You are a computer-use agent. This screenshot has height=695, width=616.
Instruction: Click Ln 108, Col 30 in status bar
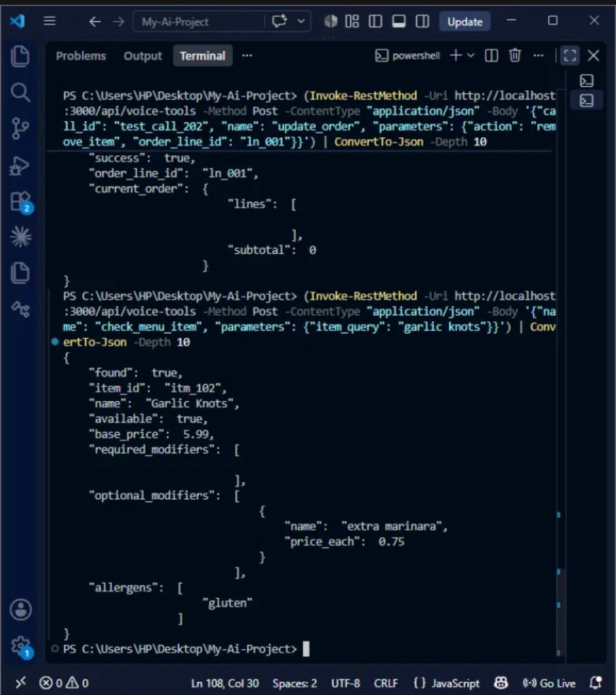tap(225, 683)
